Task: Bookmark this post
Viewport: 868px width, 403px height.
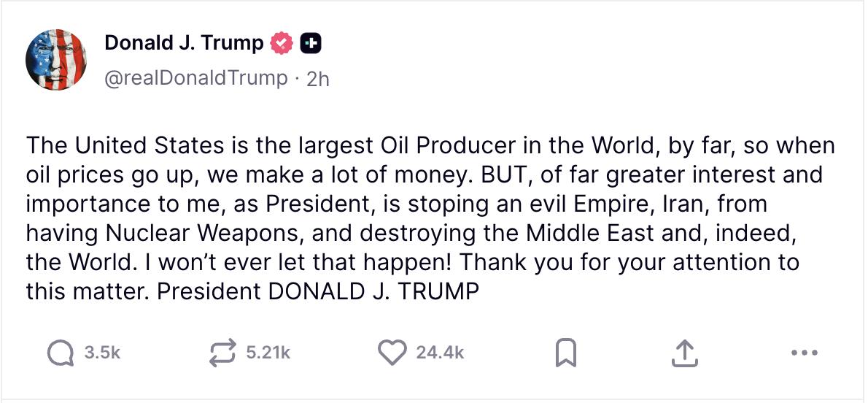Action: tap(566, 353)
